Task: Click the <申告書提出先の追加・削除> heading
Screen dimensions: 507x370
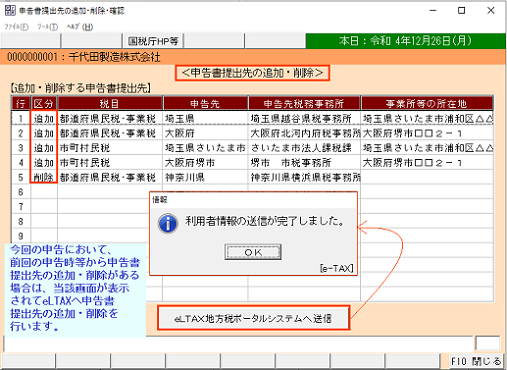Action: tap(252, 73)
